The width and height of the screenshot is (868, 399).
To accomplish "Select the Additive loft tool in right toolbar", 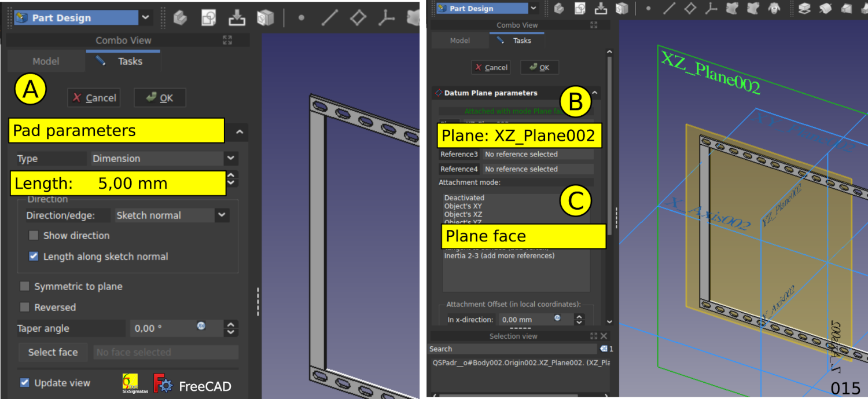I will [x=847, y=8].
